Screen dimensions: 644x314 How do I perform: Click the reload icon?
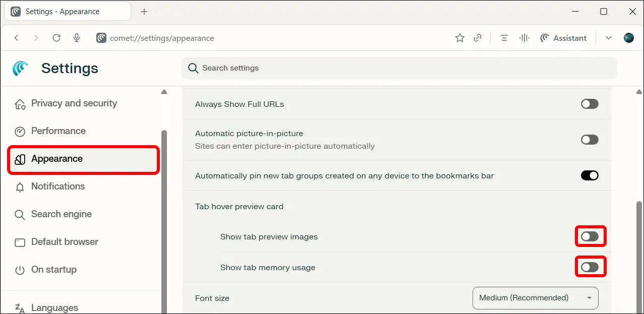click(x=56, y=38)
